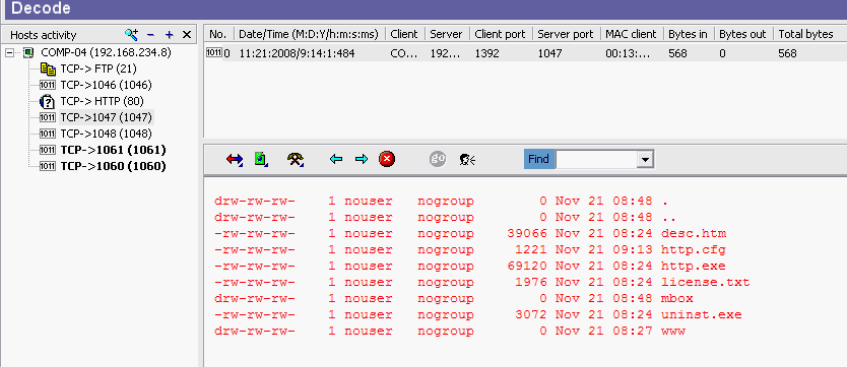847x367 pixels.
Task: Click the binary icon in session row 0
Action: tap(214, 53)
